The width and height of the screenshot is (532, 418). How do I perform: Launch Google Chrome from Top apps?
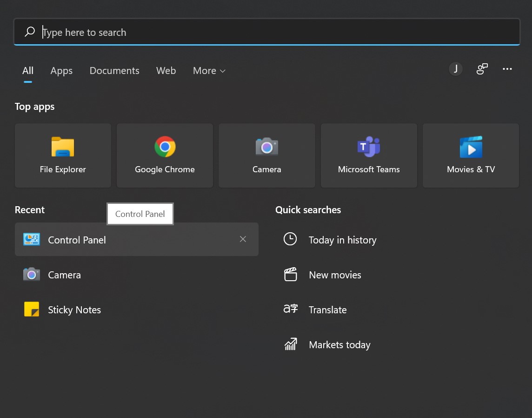point(165,155)
